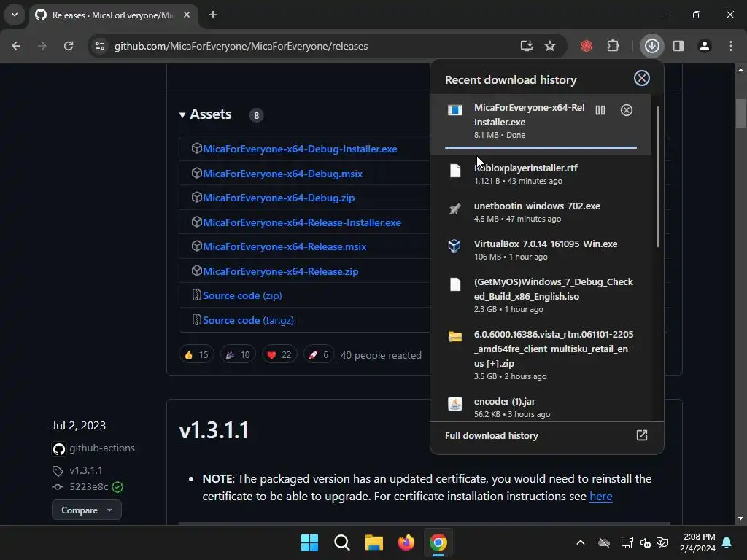
Task: Toggle the thumbs up reaction with 15
Action: tap(196, 355)
